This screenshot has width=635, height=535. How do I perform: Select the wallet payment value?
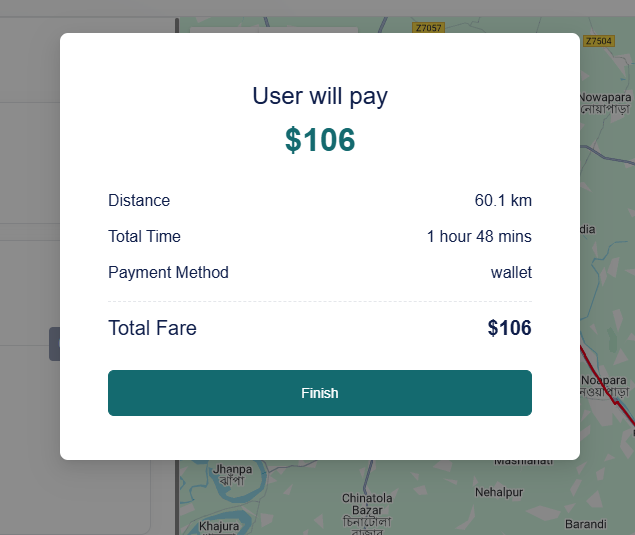tap(511, 273)
